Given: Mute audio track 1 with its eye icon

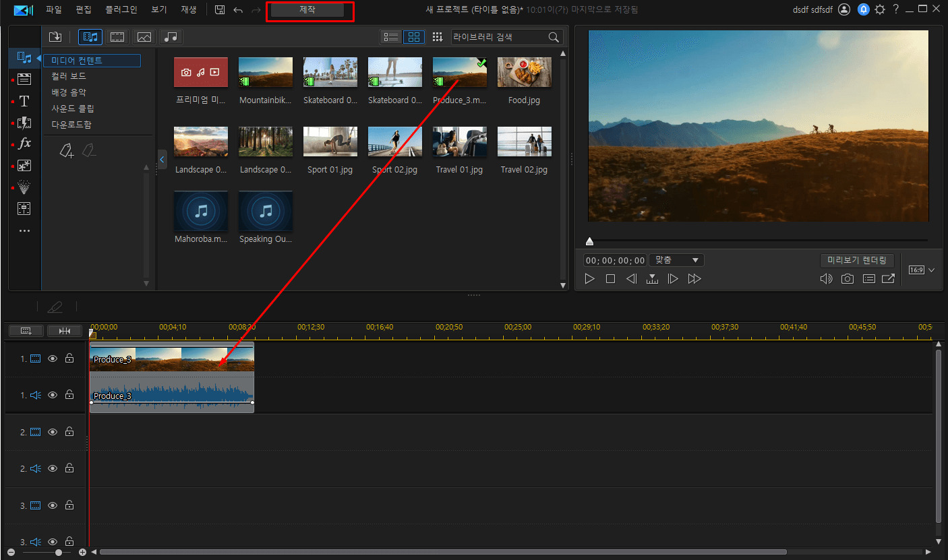Looking at the screenshot, I should [x=53, y=395].
